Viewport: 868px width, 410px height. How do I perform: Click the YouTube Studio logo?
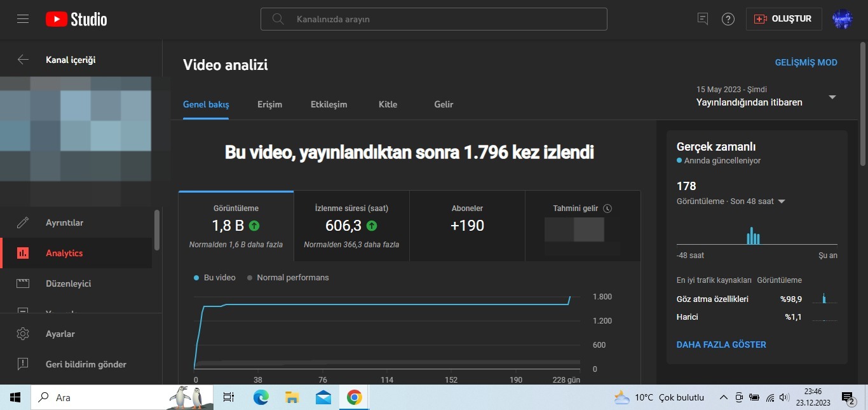click(x=76, y=19)
